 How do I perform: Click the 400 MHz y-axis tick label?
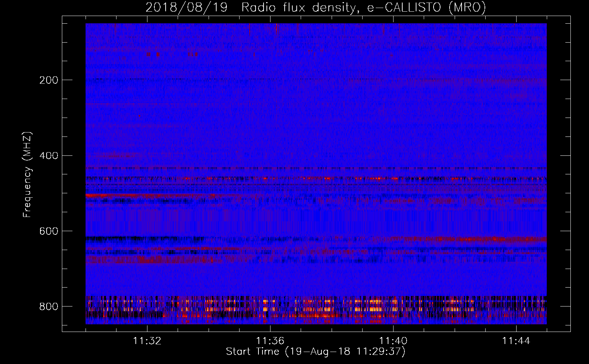[49, 155]
